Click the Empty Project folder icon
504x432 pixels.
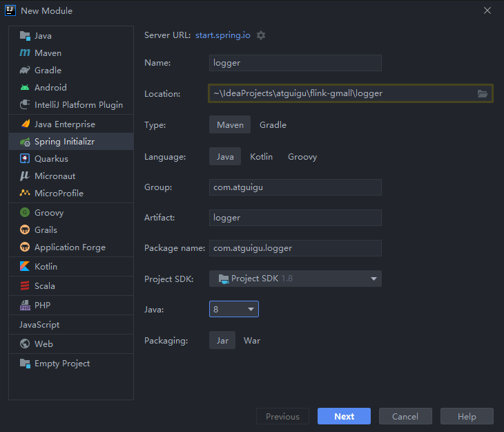point(25,364)
